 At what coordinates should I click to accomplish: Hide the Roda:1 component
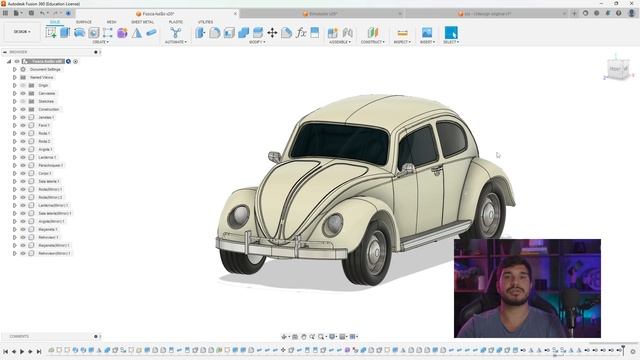23,133
